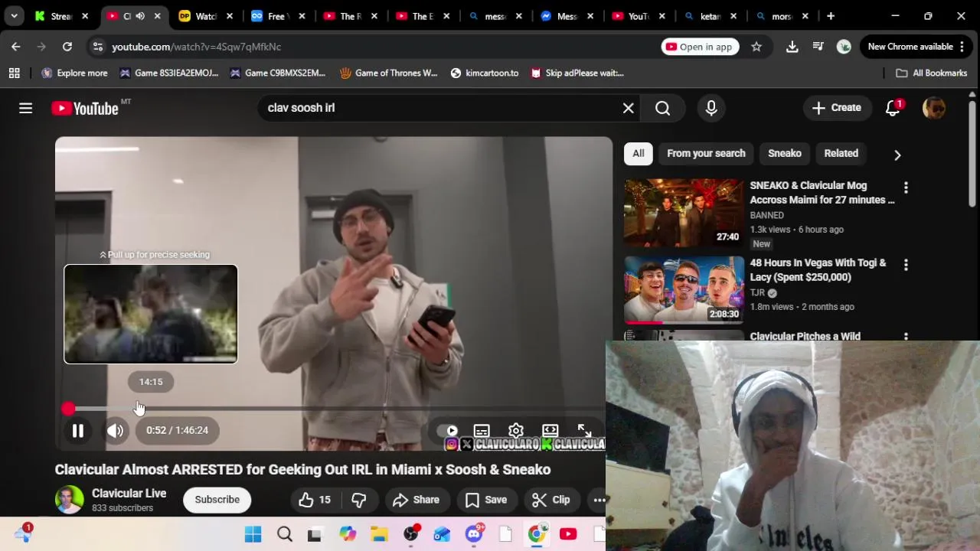The image size is (980, 551).
Task: Open '48 Hours In Vegas' video thumbnail
Action: tap(684, 290)
